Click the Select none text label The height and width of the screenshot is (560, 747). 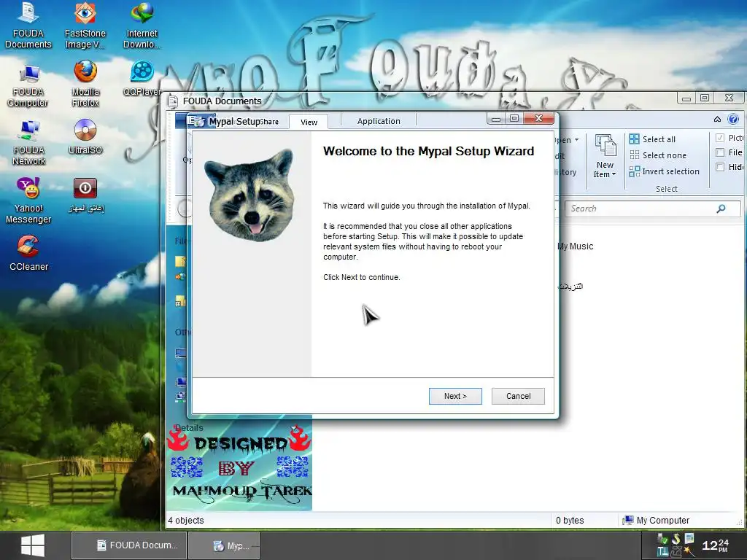[664, 155]
